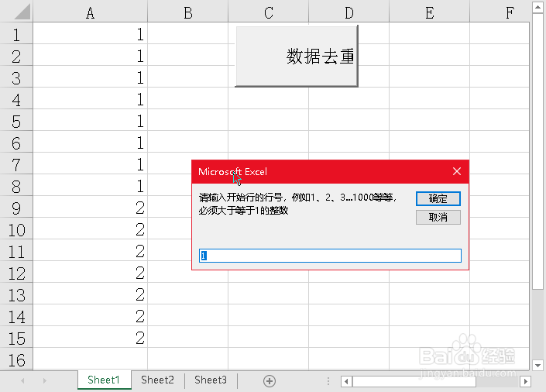The image size is (546, 392).
Task: Select row 11 header
Action: (x=16, y=251)
